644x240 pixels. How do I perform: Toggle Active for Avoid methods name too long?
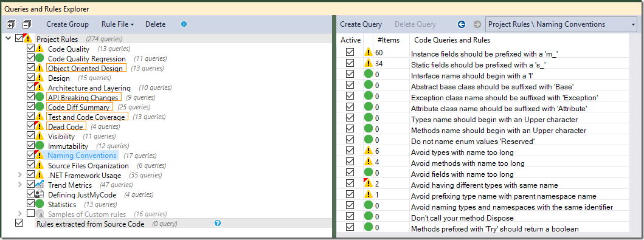click(x=350, y=162)
